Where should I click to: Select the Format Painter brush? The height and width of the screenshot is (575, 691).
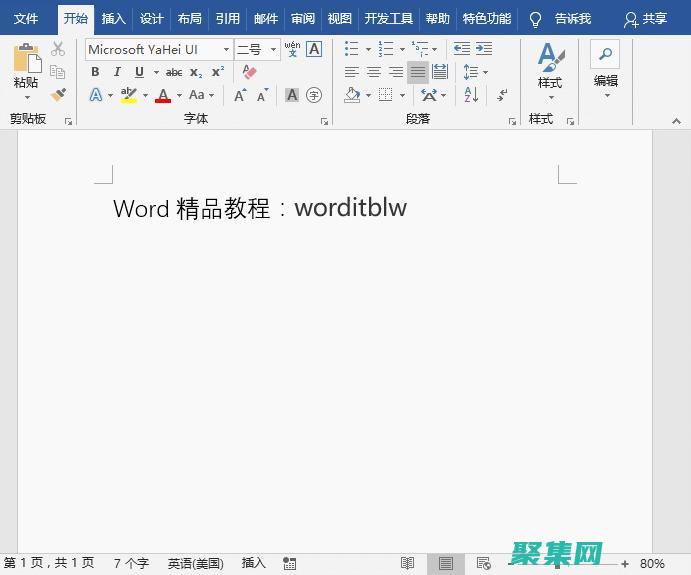point(58,94)
